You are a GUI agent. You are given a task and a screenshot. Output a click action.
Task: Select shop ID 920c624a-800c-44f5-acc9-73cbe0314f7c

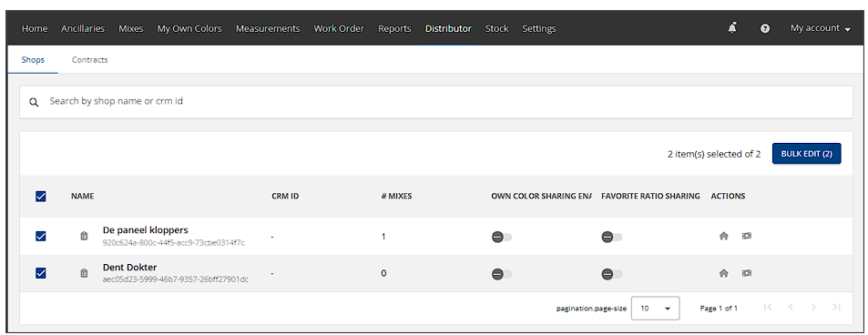point(174,242)
